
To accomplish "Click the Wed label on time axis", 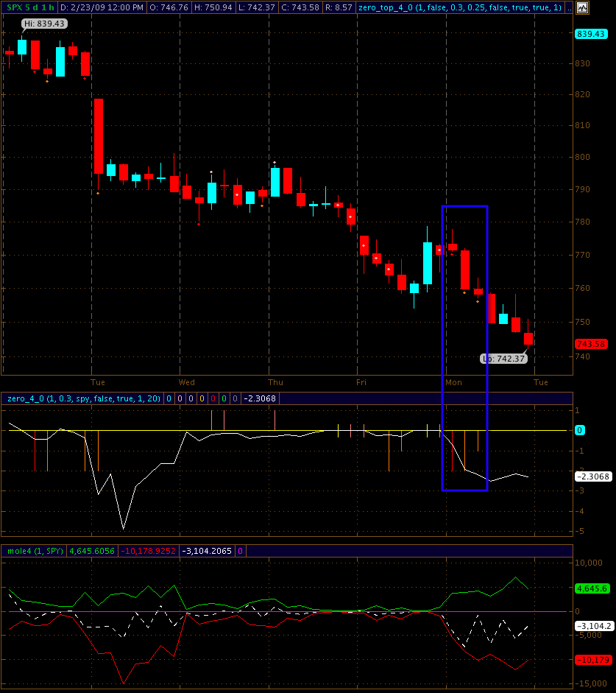I will (187, 382).
